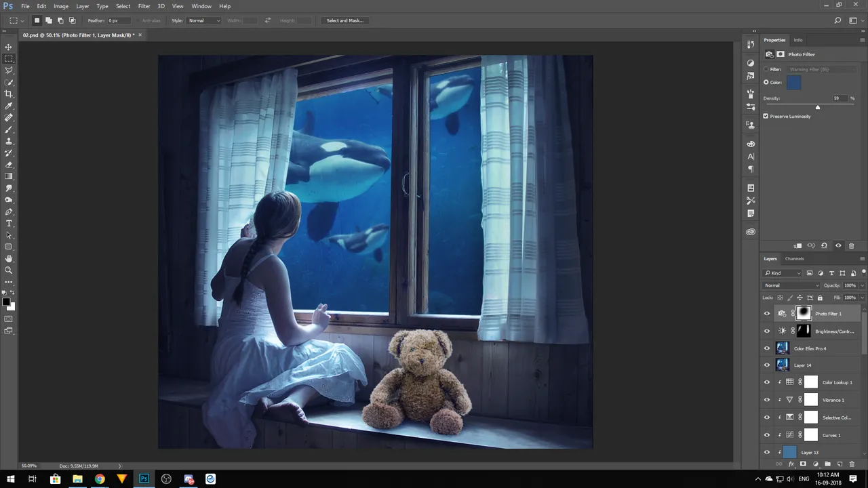Select the Eraser tool
Image resolution: width=868 pixels, height=488 pixels.
[x=9, y=165]
